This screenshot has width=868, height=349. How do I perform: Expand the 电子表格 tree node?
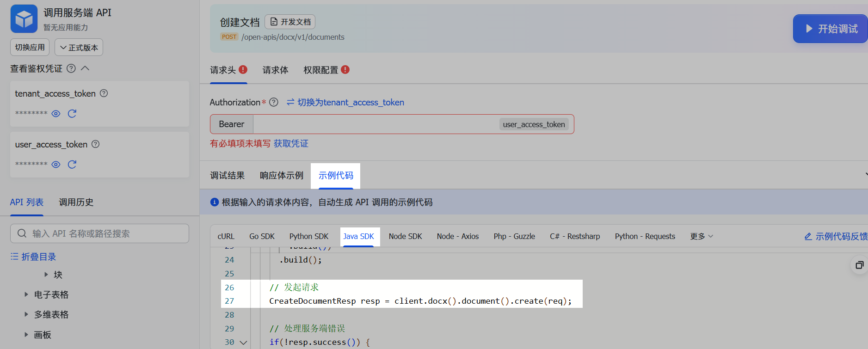click(26, 294)
